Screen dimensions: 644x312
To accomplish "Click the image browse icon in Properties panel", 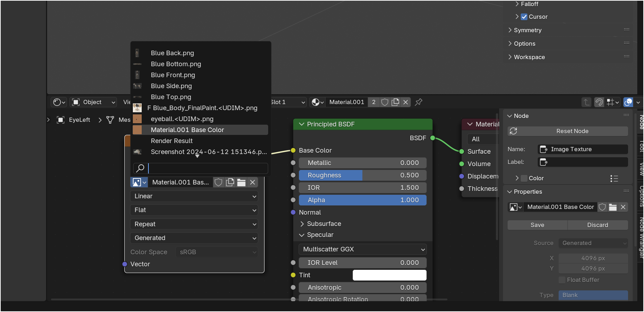I will click(x=515, y=207).
